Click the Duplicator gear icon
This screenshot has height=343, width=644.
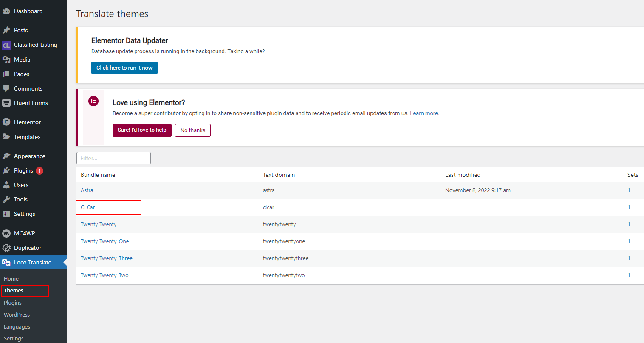coord(6,248)
